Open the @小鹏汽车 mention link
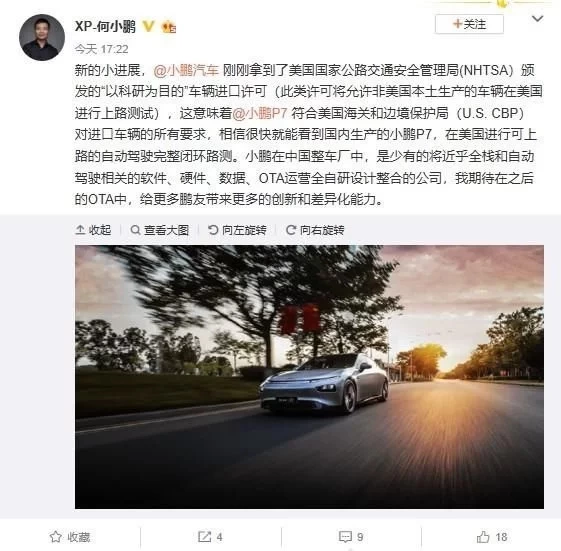This screenshot has width=561, height=551. (186, 70)
